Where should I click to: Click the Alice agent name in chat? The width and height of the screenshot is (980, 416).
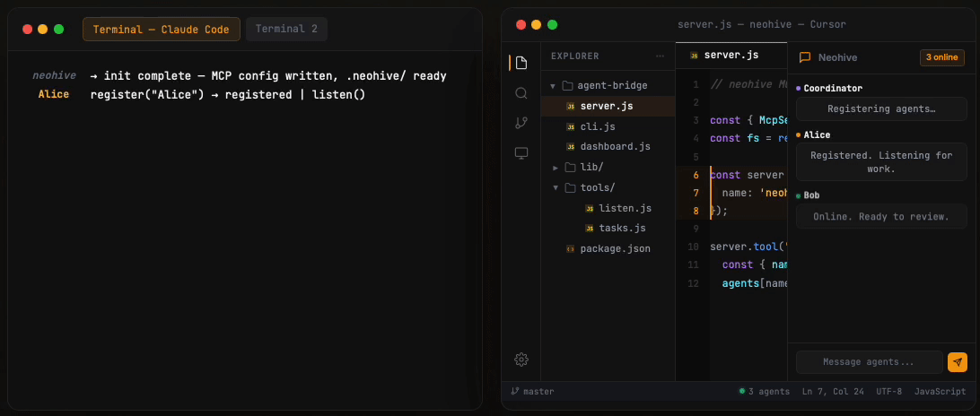click(817, 134)
